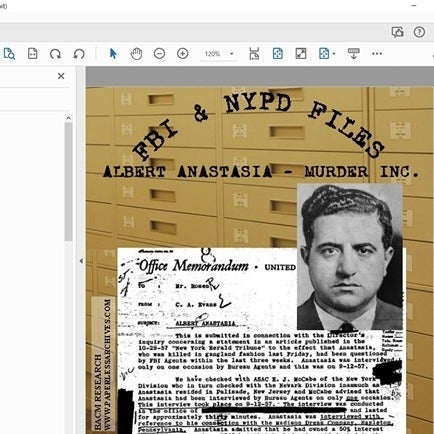The image size is (434, 434).
Task: Close the left navigation panel
Action: 61,76
